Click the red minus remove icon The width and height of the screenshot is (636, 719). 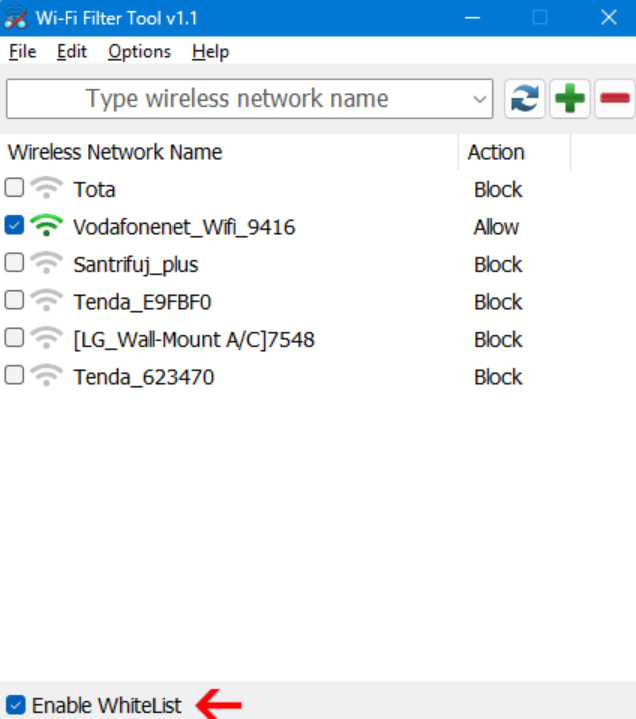[x=614, y=99]
